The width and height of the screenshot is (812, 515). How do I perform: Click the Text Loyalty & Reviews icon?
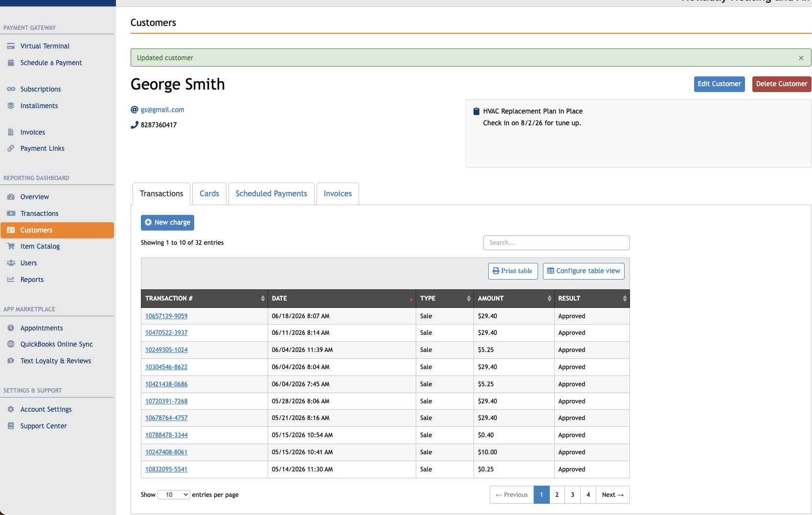tap(11, 361)
